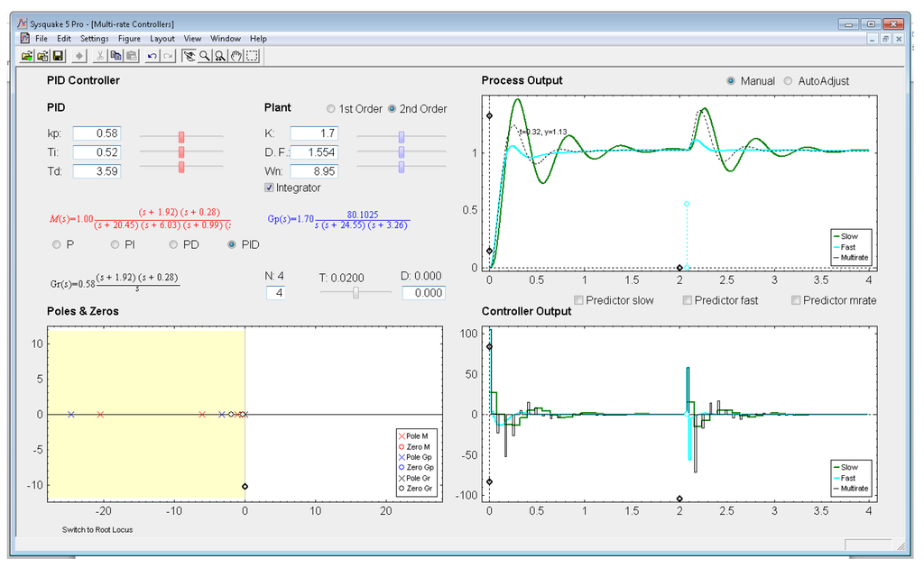Enable the Predictor slow checkbox

pos(579,300)
